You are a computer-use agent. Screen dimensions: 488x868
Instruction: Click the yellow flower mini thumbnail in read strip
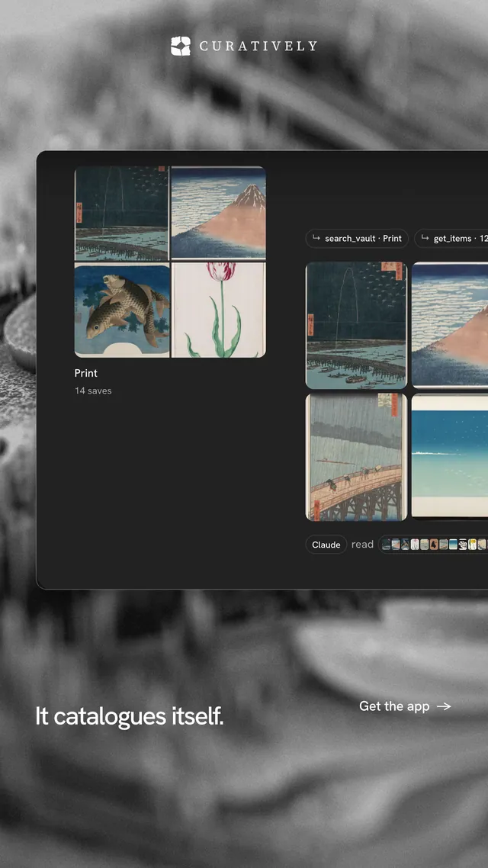[472, 544]
